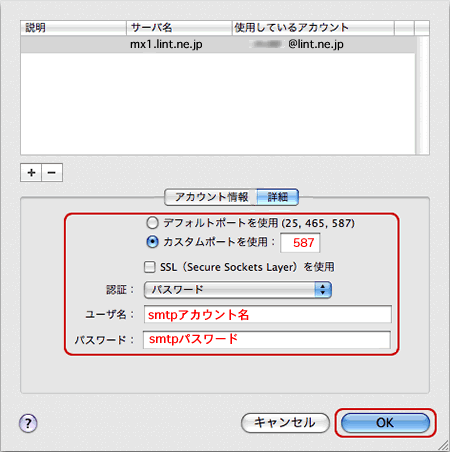Select the mx1.lint.ne.jp server row

click(x=218, y=44)
